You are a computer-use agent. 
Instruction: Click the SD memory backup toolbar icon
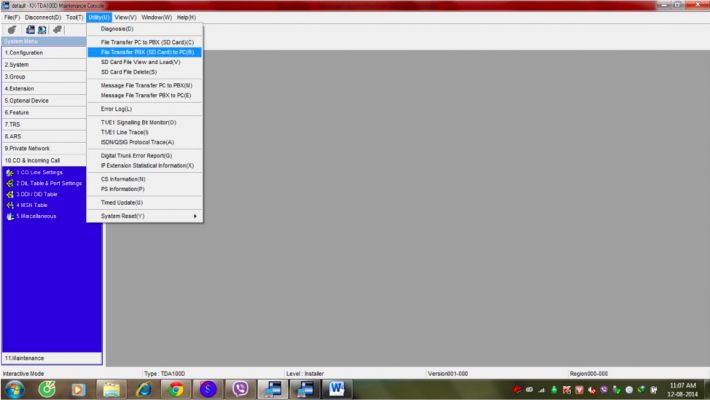point(30,30)
